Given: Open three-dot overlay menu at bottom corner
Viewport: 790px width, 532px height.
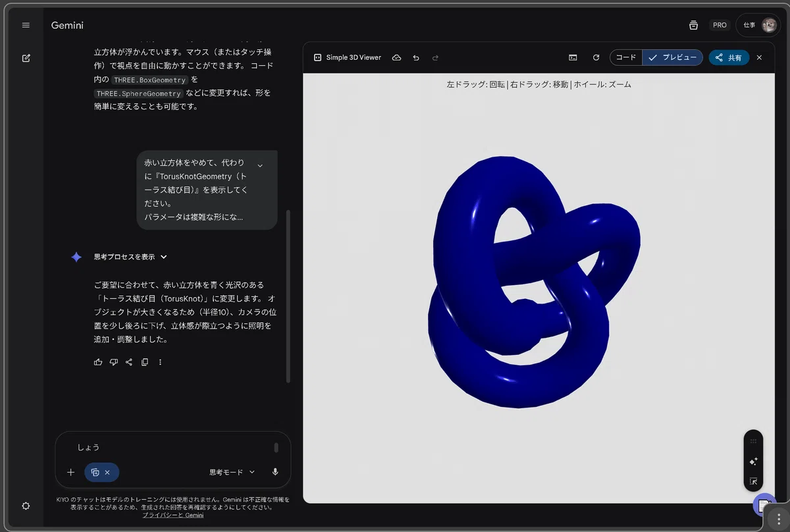Looking at the screenshot, I should click(779, 519).
